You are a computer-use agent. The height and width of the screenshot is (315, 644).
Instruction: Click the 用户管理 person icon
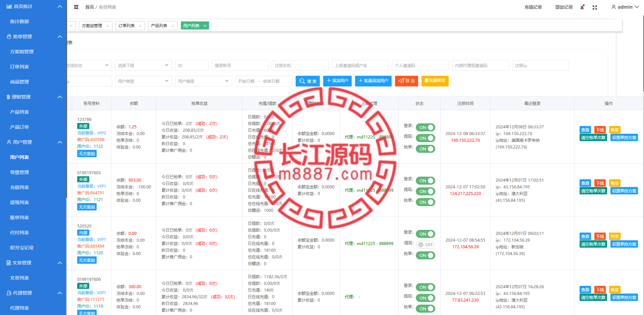(9, 142)
